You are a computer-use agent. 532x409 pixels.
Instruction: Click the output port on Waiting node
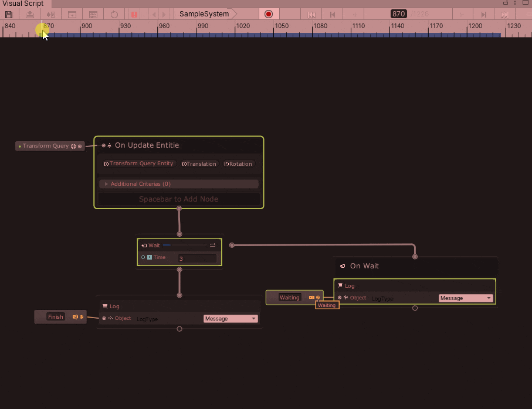click(x=318, y=298)
